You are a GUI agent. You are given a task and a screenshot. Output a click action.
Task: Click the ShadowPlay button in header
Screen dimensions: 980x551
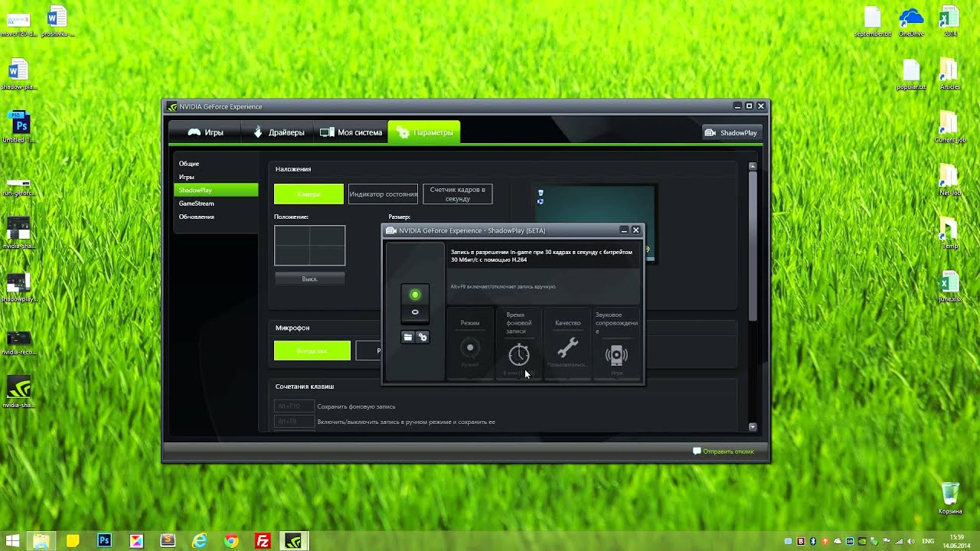click(x=730, y=132)
